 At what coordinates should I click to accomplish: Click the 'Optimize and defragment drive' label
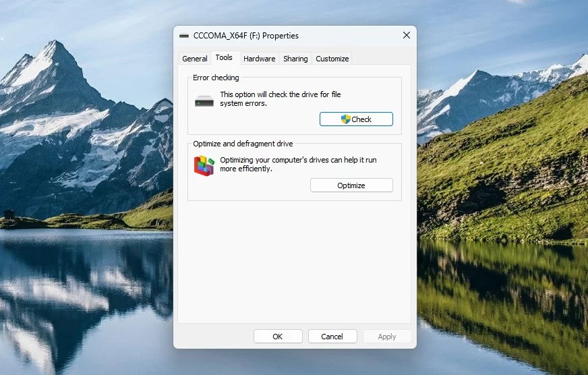pyautogui.click(x=243, y=144)
